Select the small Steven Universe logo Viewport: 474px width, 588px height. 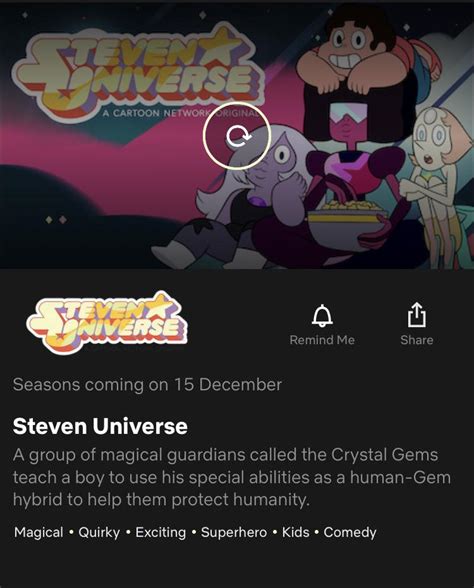pyautogui.click(x=107, y=322)
